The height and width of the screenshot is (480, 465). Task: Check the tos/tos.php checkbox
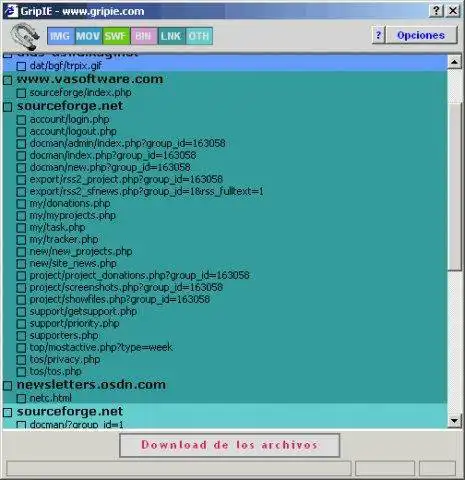[x=21, y=372]
